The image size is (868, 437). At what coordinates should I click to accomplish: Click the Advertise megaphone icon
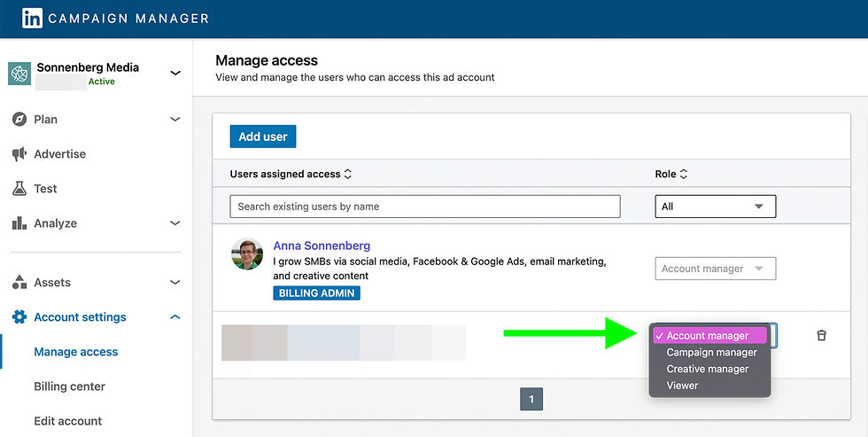coord(19,154)
